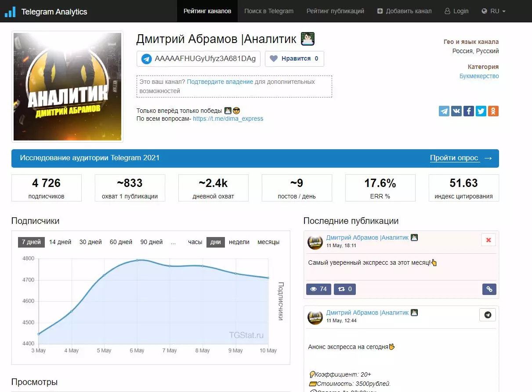Click the Telegram icon beside channel ID
532x392 pixels.
(x=146, y=58)
